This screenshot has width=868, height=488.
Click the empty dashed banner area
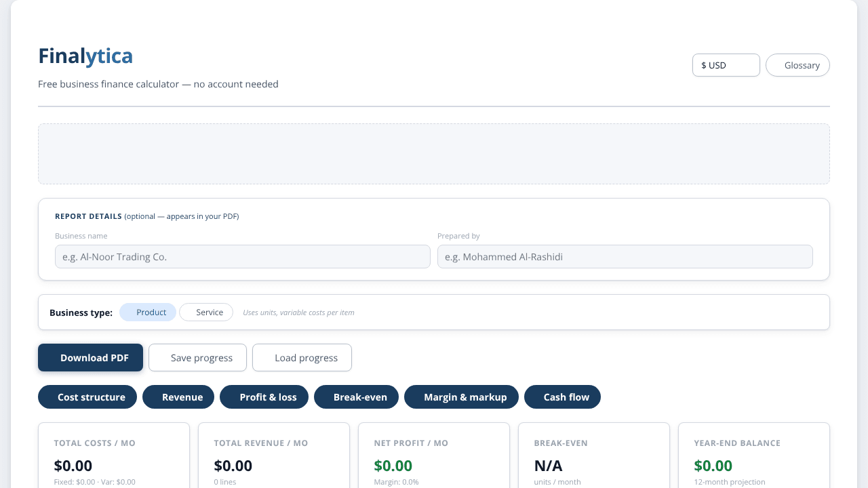point(434,154)
